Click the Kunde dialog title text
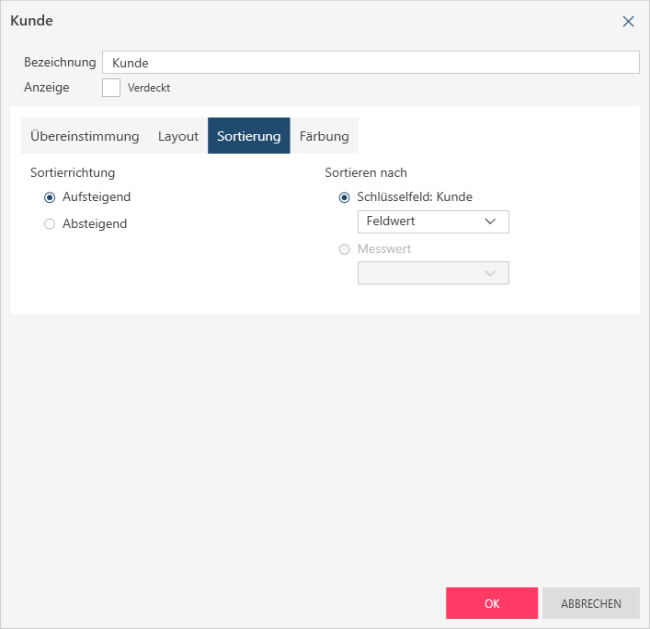 (31, 21)
